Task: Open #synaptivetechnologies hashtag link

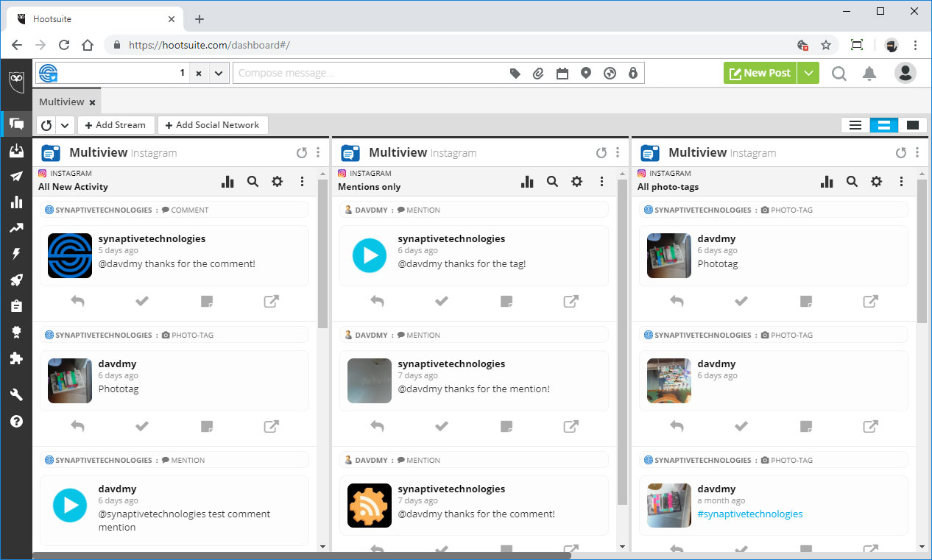Action: pyautogui.click(x=750, y=514)
